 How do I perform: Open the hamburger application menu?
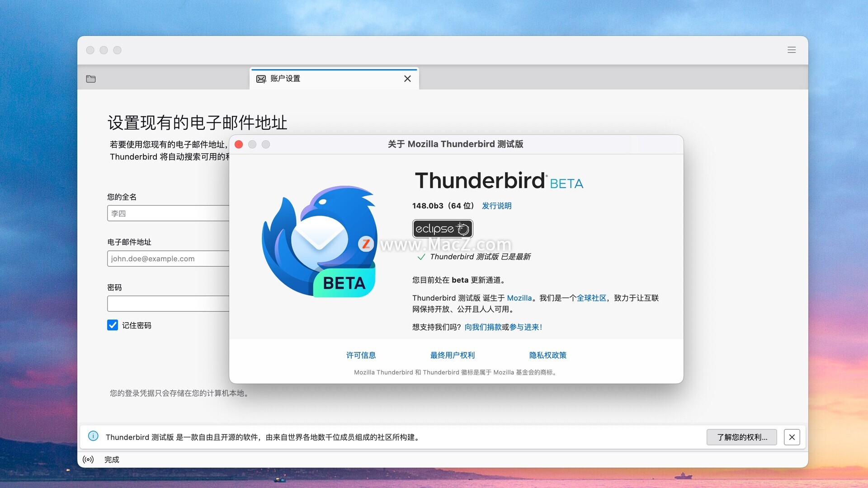[791, 50]
